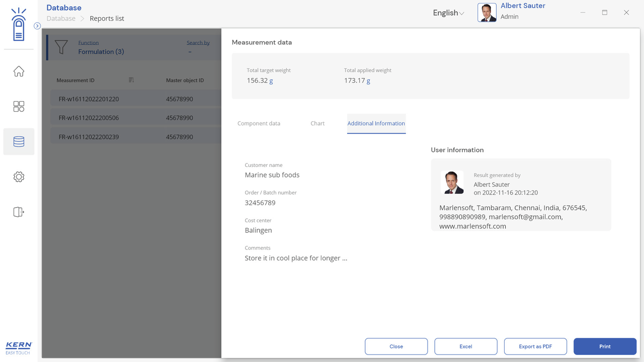
Task: Select the Database icon in sidebar
Action: click(19, 142)
